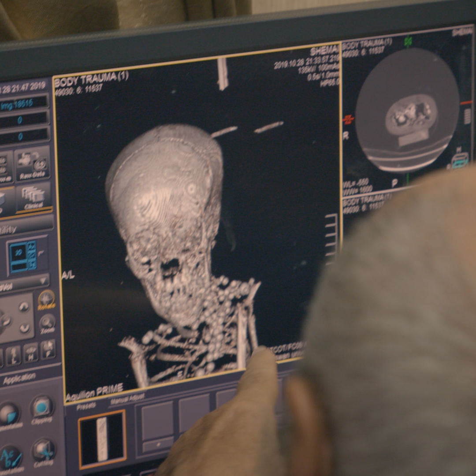Open the Cutting application tool
The width and height of the screenshot is (476, 476).
(x=43, y=450)
